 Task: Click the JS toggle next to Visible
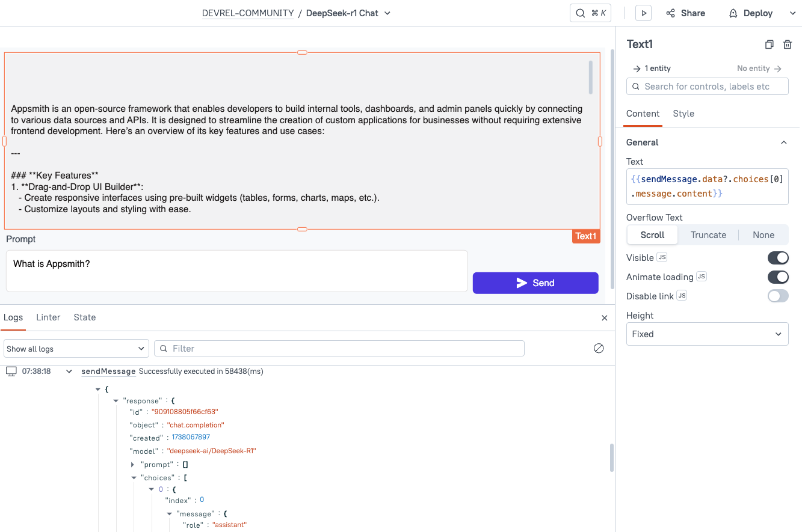[x=662, y=257]
